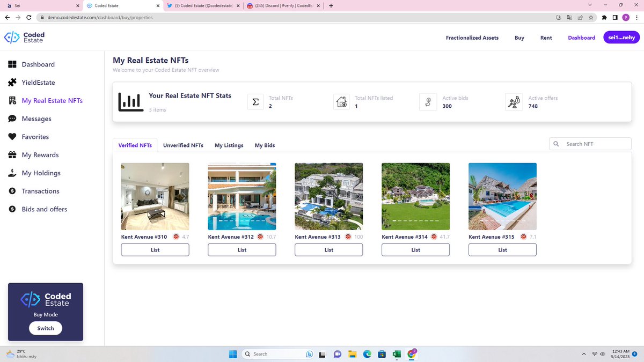Switch to Verified NFTs tab
644x362 pixels.
(135, 145)
